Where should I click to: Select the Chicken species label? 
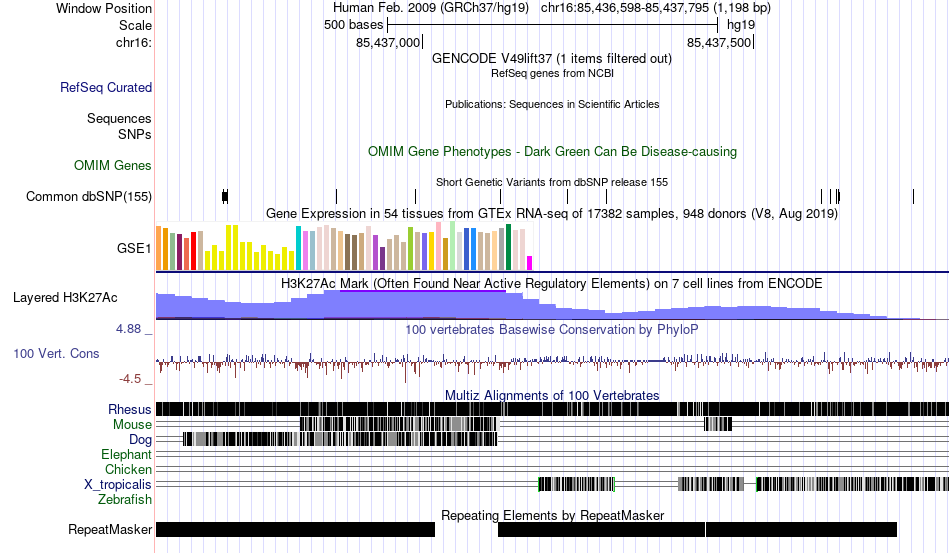(x=128, y=469)
